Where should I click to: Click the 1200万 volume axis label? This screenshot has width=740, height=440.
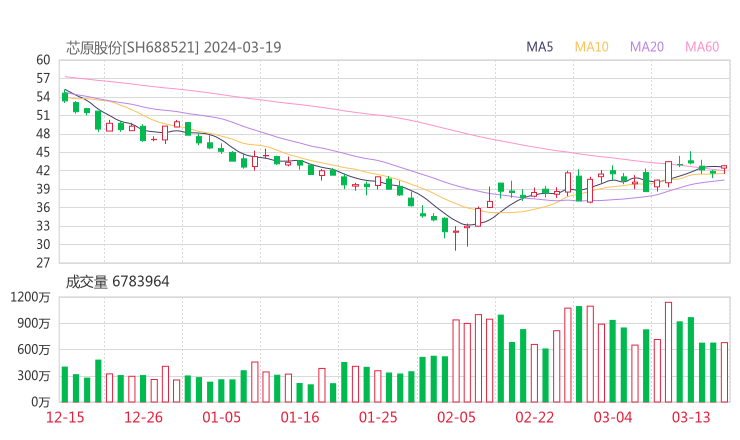pyautogui.click(x=30, y=297)
